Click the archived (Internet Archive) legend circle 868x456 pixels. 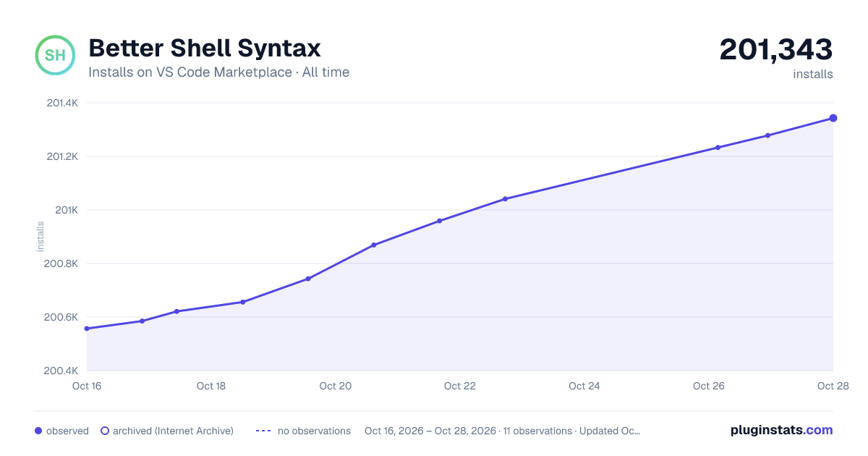pos(105,431)
